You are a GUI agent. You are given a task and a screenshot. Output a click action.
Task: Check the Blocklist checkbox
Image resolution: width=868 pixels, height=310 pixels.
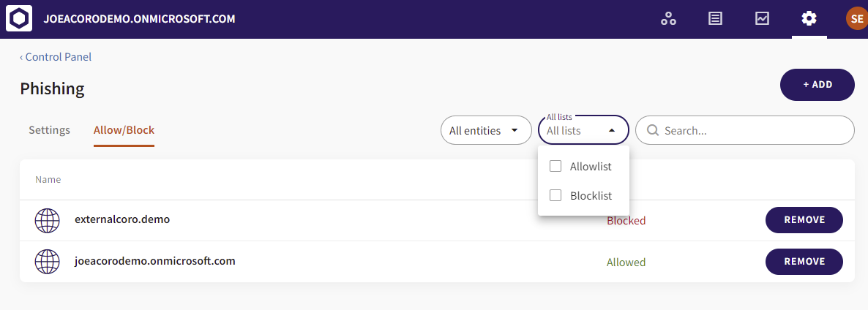tap(555, 195)
